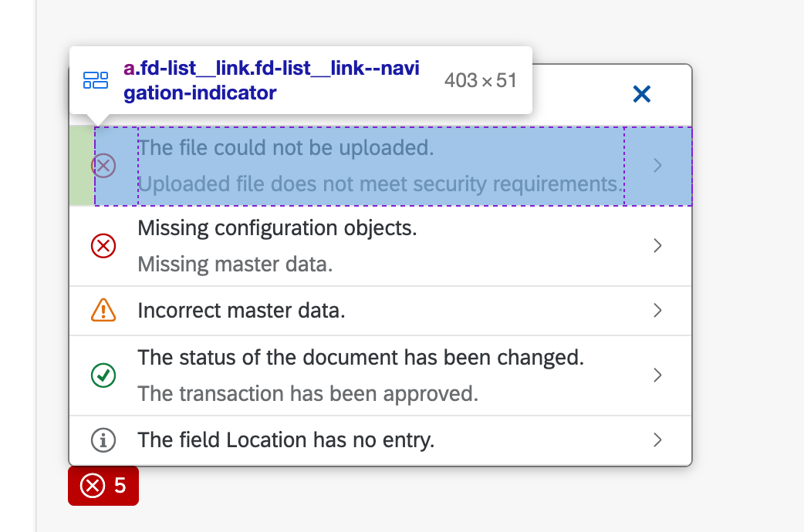The image size is (804, 532).
Task: Open 'The status of the document has been changed'
Action: (x=360, y=358)
